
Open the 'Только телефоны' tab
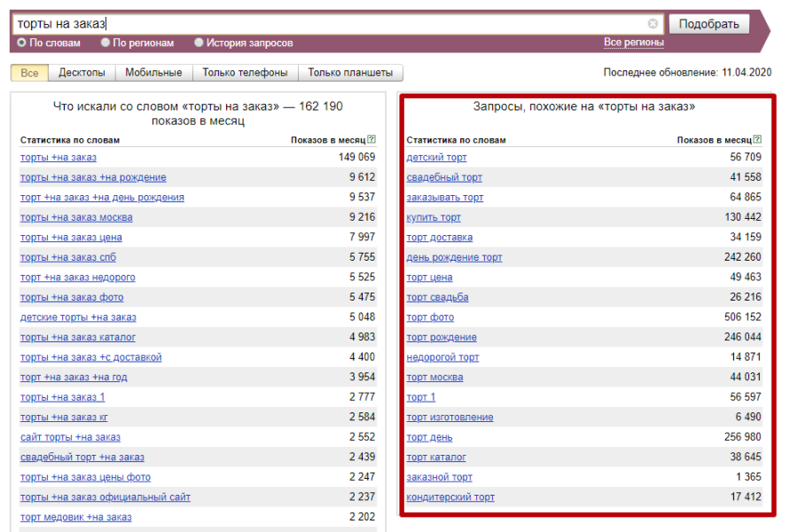[245, 73]
